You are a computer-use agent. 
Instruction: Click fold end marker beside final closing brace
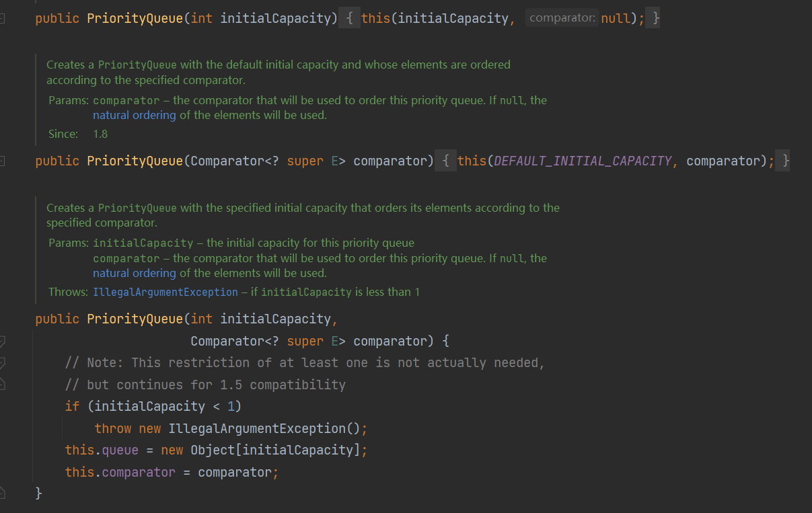2,493
